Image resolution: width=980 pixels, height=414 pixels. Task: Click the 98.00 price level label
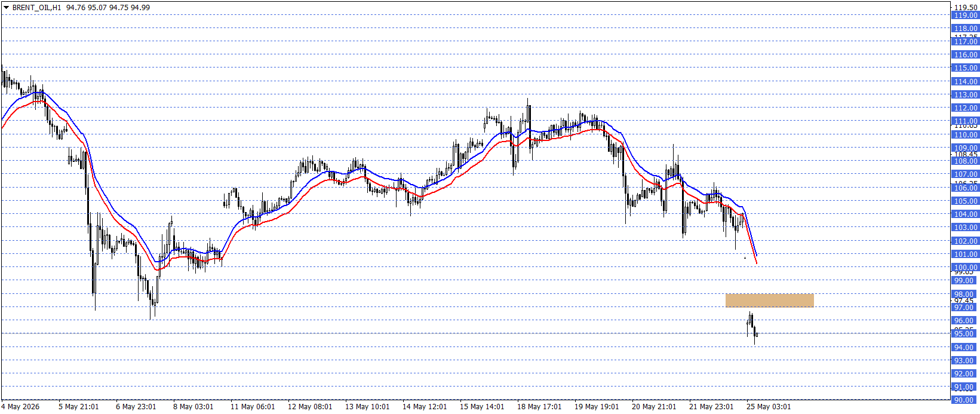[965, 295]
